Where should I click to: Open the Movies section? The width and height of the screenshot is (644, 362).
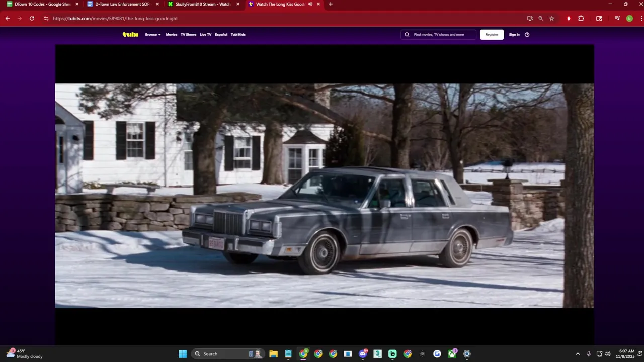click(172, 35)
